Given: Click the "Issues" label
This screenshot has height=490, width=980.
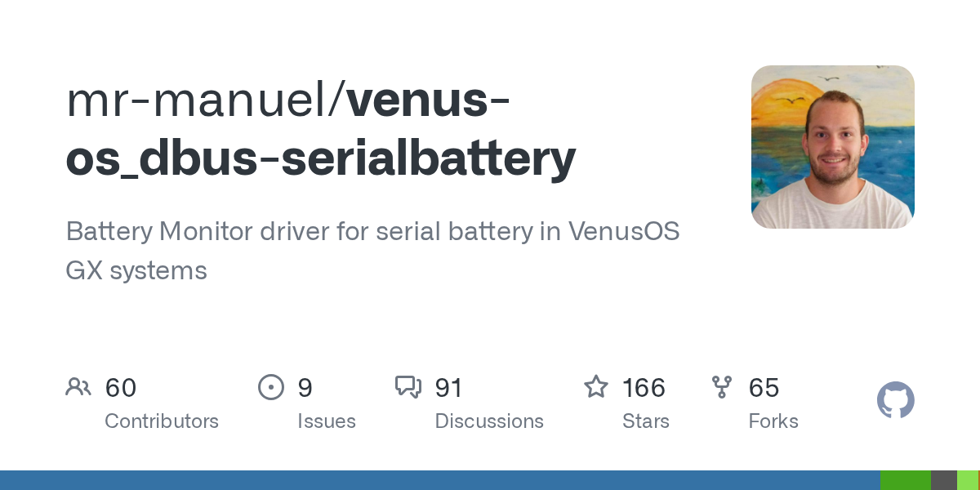Looking at the screenshot, I should pos(327,421).
